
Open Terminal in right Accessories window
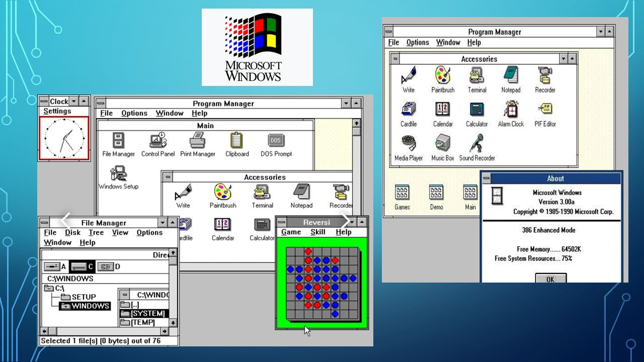pos(477,79)
